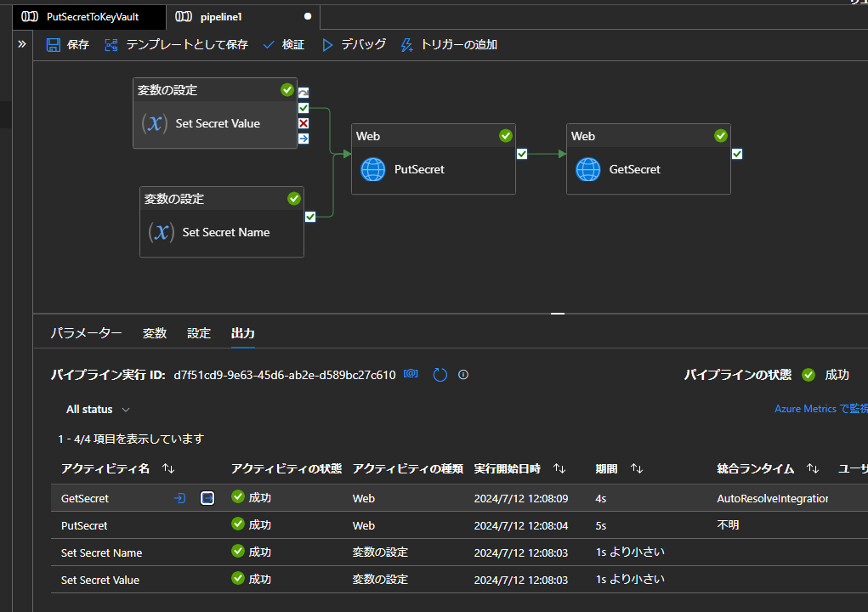Image resolution: width=868 pixels, height=612 pixels.
Task: Open the 変数 tab
Action: tap(155, 333)
